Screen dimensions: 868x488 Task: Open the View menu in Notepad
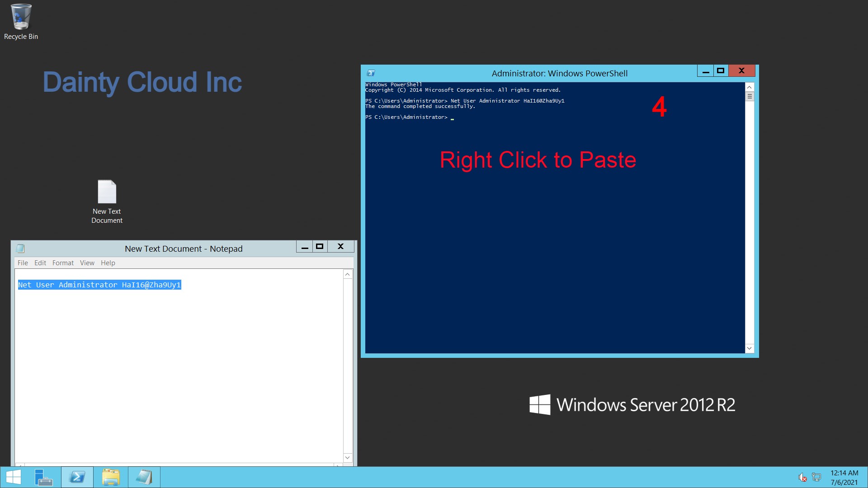point(87,263)
